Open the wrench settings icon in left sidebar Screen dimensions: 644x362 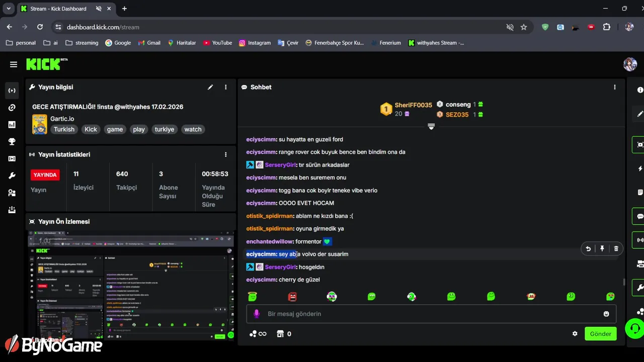pos(12,176)
